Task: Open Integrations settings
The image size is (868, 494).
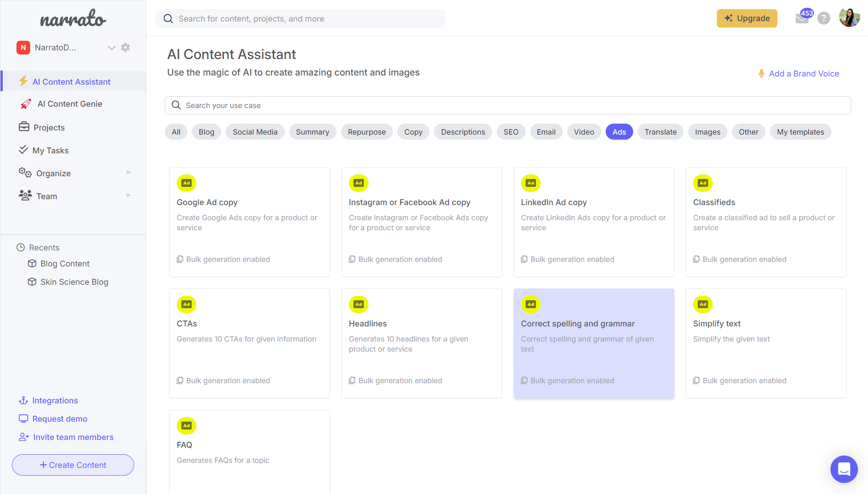Action: (x=55, y=400)
